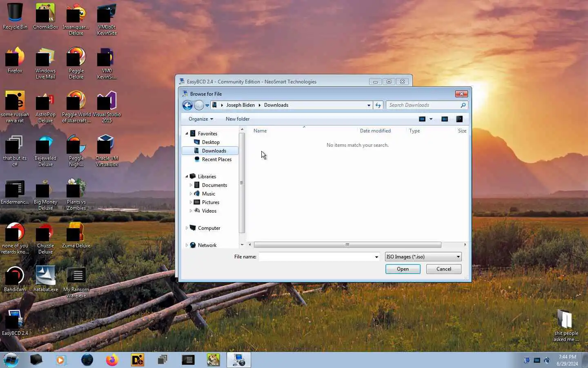Open the Oracle VM VirtualBox desktop shortcut
This screenshot has width=588, height=368.
(x=107, y=150)
